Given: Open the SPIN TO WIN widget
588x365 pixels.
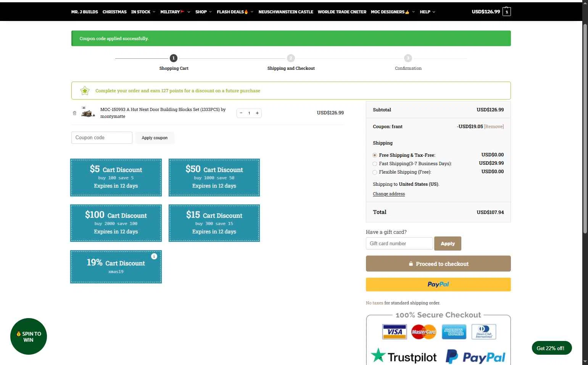Looking at the screenshot, I should click(x=29, y=336).
